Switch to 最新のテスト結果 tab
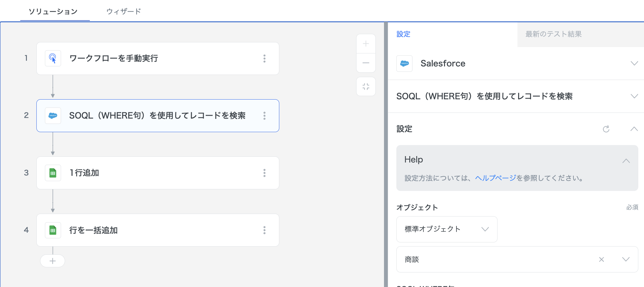The image size is (644, 287). (x=554, y=34)
